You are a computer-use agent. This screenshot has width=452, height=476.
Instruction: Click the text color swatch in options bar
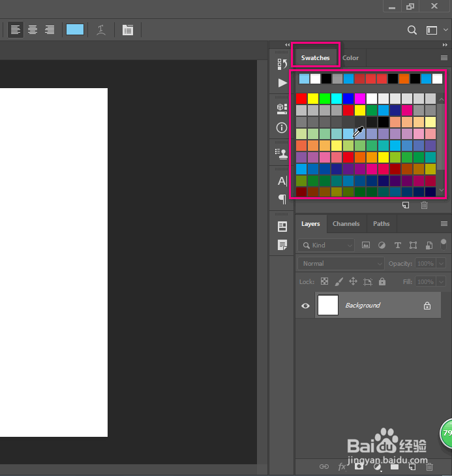pos(75,30)
